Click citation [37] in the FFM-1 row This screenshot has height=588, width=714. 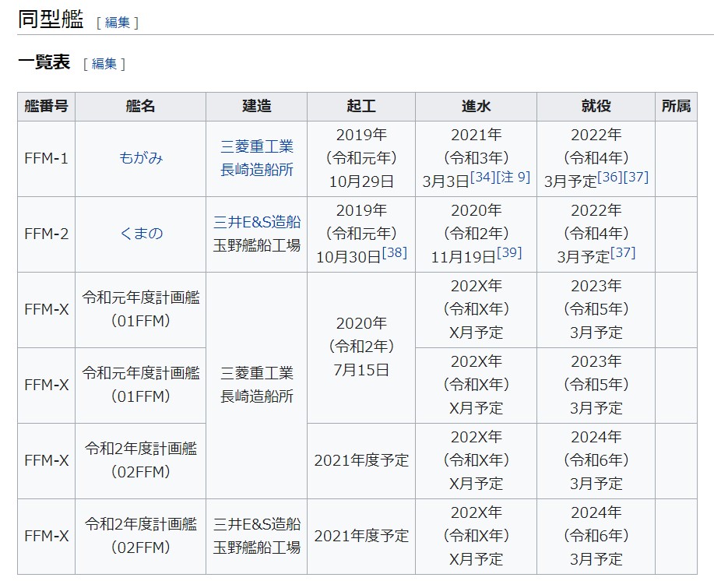635,178
